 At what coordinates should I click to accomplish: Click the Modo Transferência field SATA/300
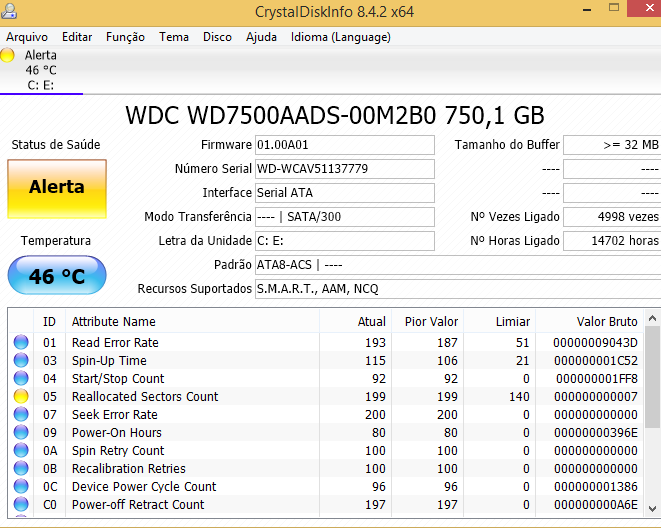[344, 217]
